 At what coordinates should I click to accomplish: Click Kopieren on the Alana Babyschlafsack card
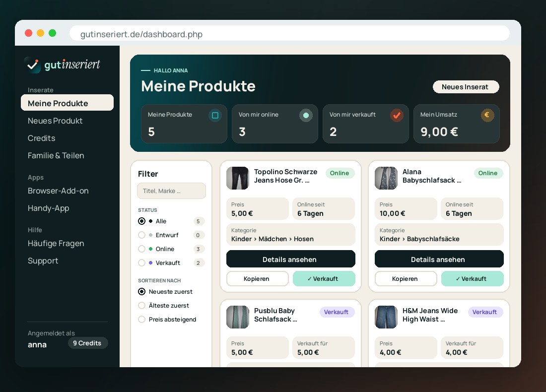coord(406,278)
